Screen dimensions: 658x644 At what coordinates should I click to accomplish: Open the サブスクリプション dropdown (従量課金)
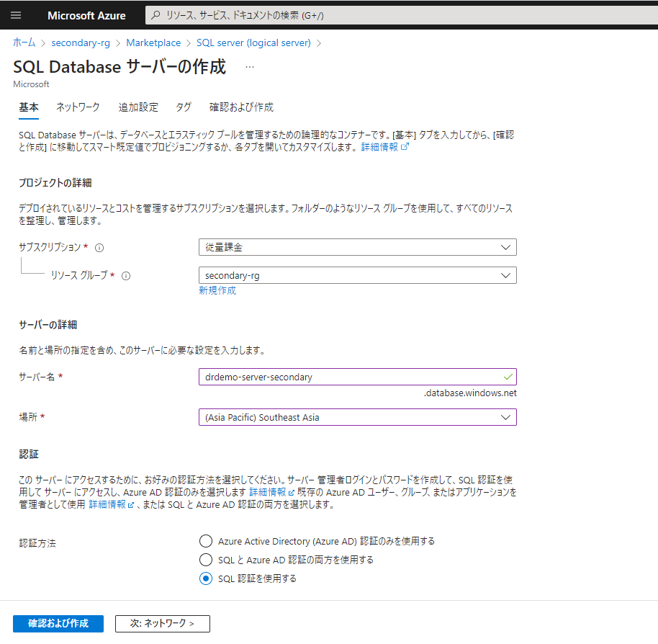(358, 247)
